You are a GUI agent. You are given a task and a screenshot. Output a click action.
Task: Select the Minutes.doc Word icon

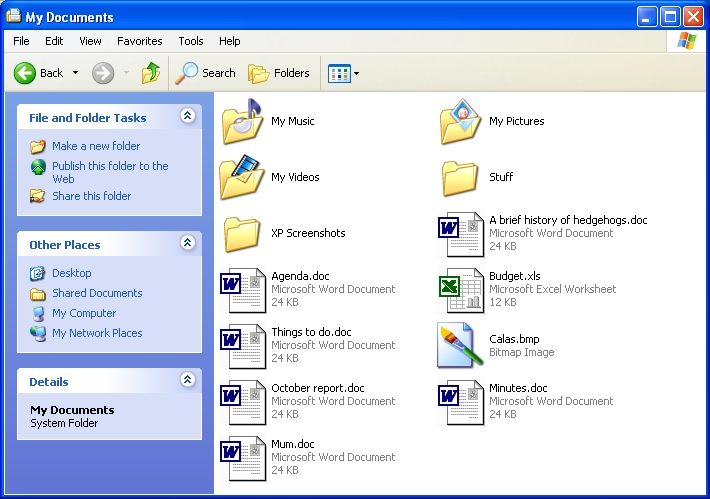click(461, 403)
